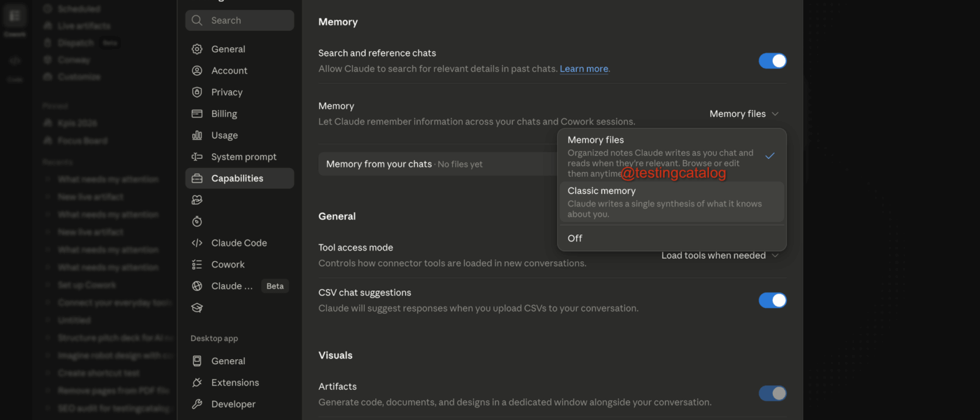Click the Cowork checklist icon in settings
980x420 pixels.
197,265
